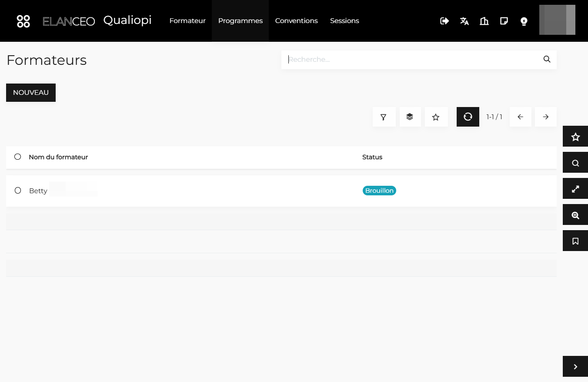Click the Qualiopi app title

(x=127, y=20)
